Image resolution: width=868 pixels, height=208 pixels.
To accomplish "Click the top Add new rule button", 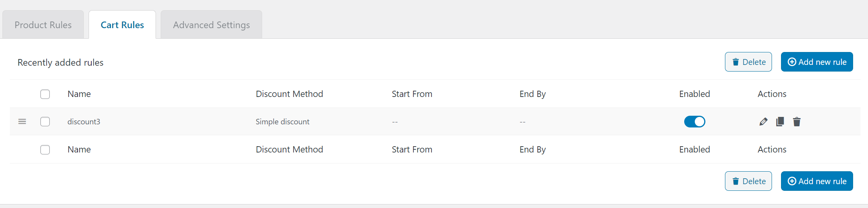I will point(817,62).
